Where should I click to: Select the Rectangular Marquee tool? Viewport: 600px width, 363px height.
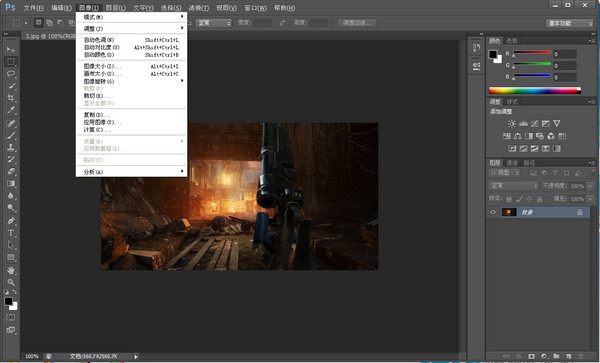(x=11, y=62)
